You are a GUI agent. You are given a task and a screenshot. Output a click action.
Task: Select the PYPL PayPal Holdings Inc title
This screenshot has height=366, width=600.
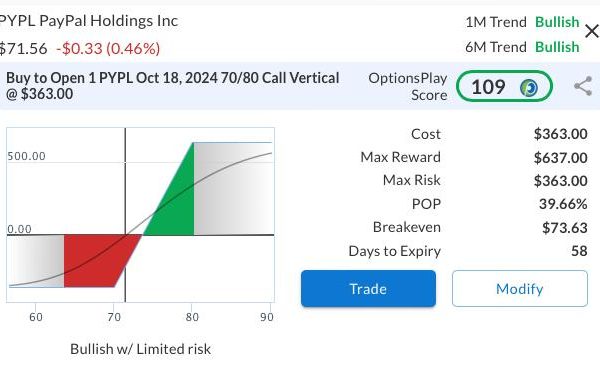(89, 21)
